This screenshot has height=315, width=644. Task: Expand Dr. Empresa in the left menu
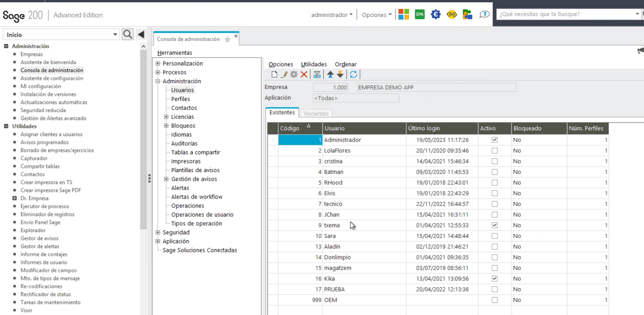pyautogui.click(x=15, y=198)
